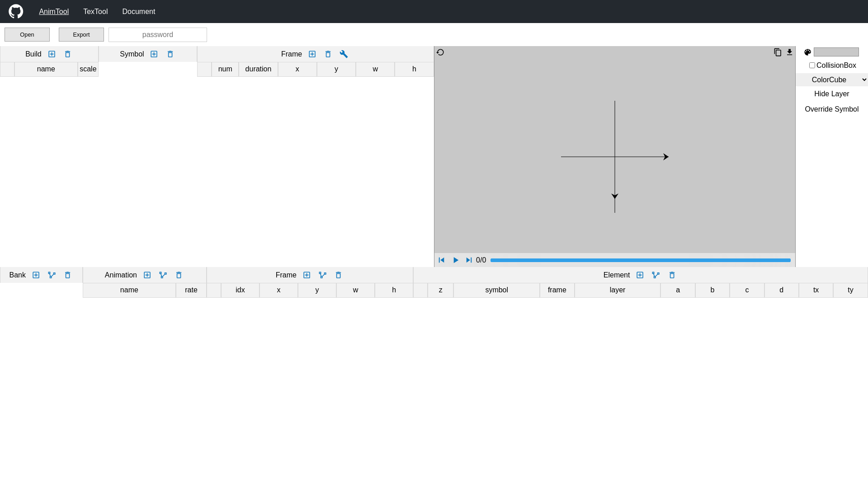The height and width of the screenshot is (488, 868).
Task: Click the palette background color icon
Action: pos(808,52)
